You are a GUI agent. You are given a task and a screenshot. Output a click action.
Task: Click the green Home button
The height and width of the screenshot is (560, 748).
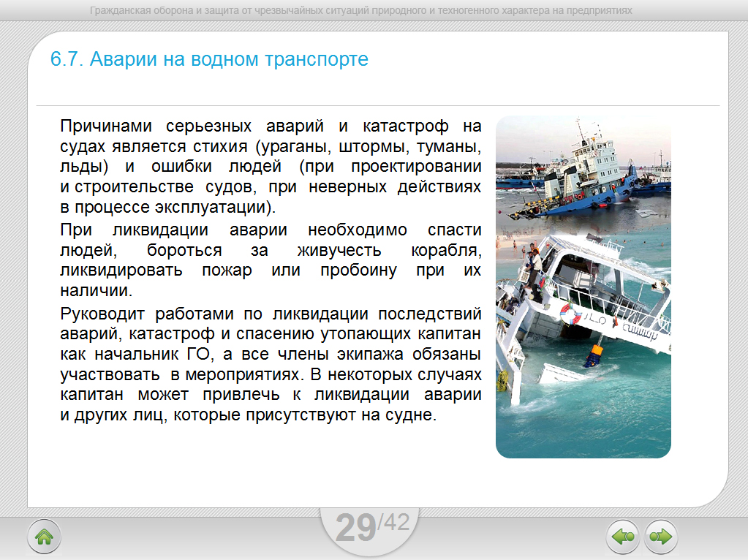point(44,537)
